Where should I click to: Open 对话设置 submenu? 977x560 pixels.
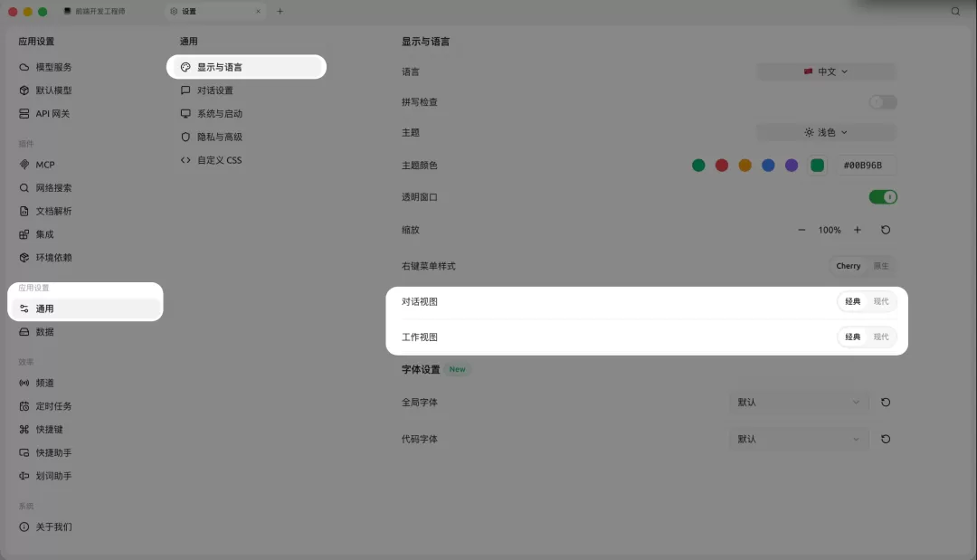246,90
